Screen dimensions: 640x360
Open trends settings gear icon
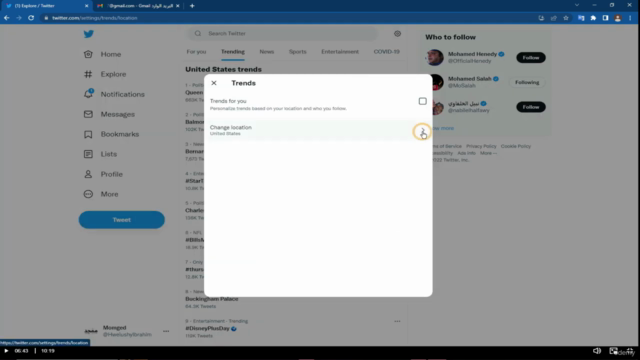[398, 34]
